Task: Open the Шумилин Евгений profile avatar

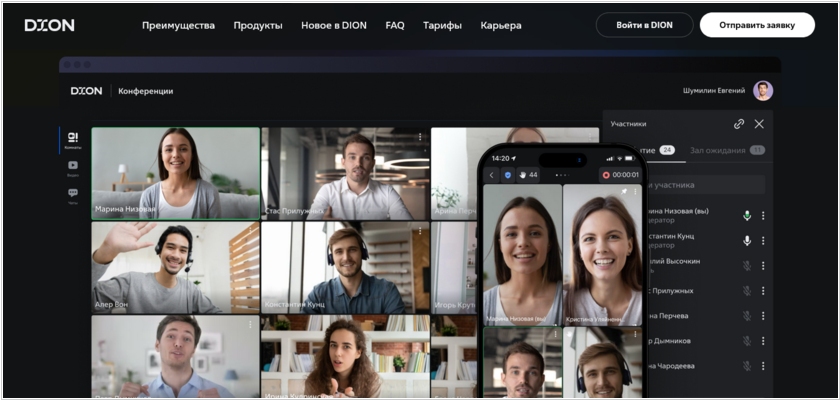Action: point(763,90)
